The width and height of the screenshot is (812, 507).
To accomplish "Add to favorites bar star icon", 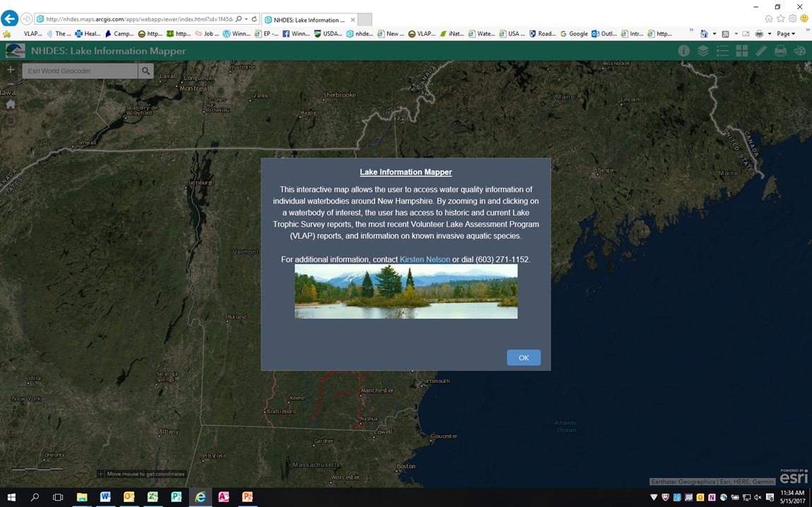I will [7, 34].
